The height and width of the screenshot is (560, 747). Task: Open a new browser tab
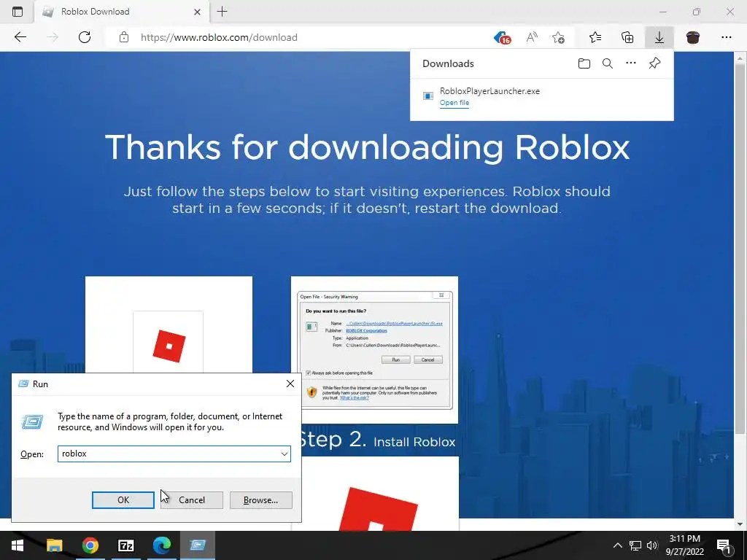click(x=222, y=12)
